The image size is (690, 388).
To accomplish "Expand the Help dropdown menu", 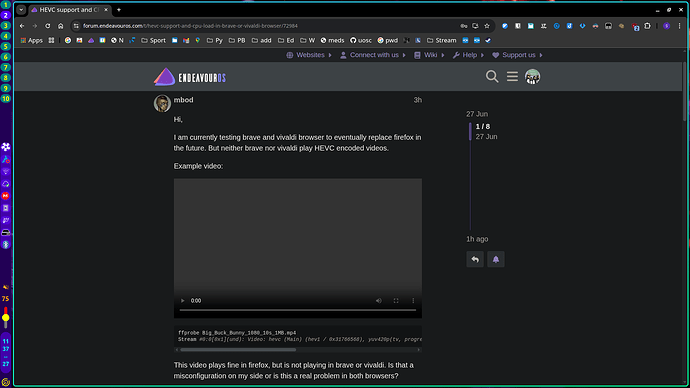I will (x=469, y=55).
